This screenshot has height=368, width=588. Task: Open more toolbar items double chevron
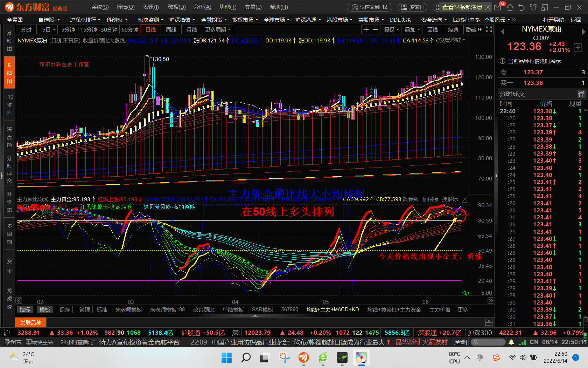(514, 20)
